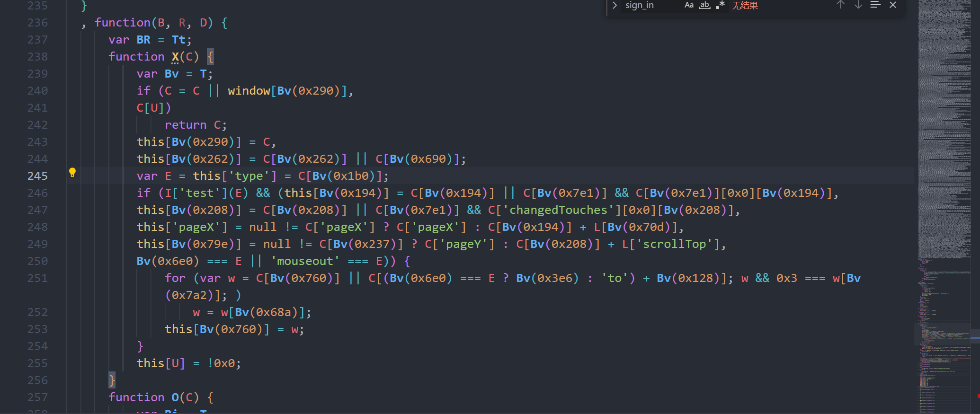This screenshot has width=980, height=414.
Task: Click '0x68a' hex value on line 252
Action: (x=274, y=312)
